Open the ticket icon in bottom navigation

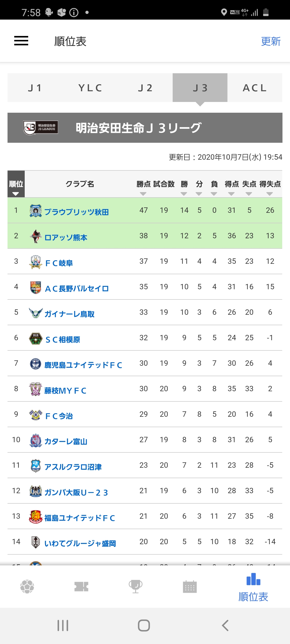click(x=81, y=586)
